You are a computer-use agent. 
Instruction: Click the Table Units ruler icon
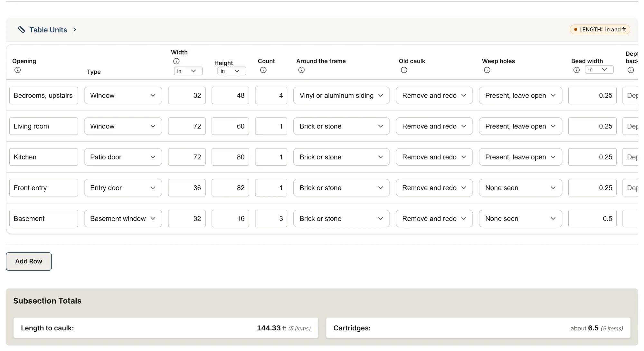pyautogui.click(x=21, y=30)
